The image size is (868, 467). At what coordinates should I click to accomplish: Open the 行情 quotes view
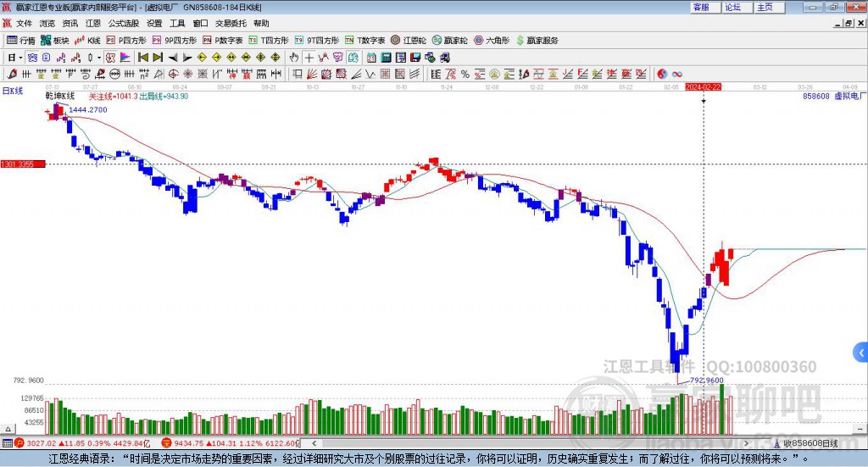[x=21, y=41]
